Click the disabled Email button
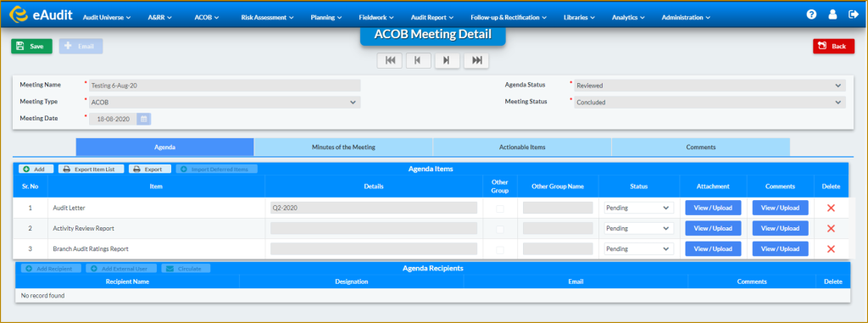 (81, 47)
